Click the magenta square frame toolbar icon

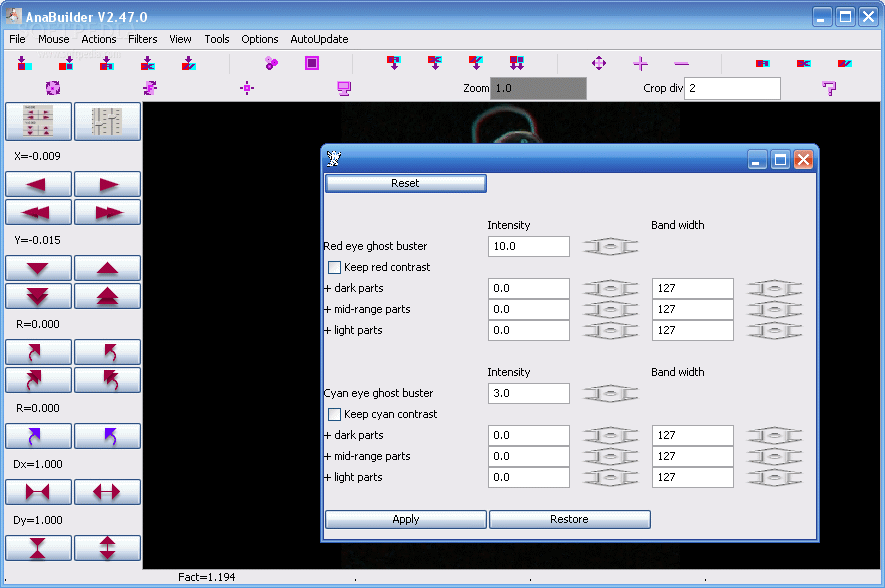coord(312,63)
